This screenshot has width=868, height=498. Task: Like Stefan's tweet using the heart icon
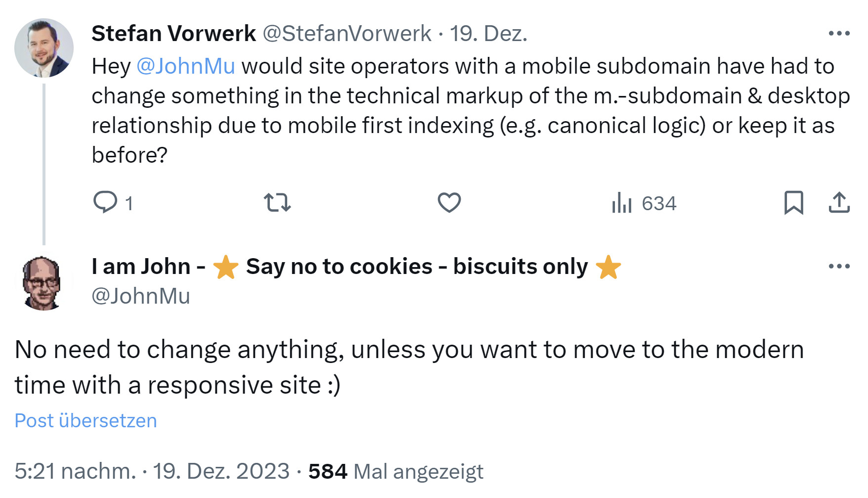(449, 203)
